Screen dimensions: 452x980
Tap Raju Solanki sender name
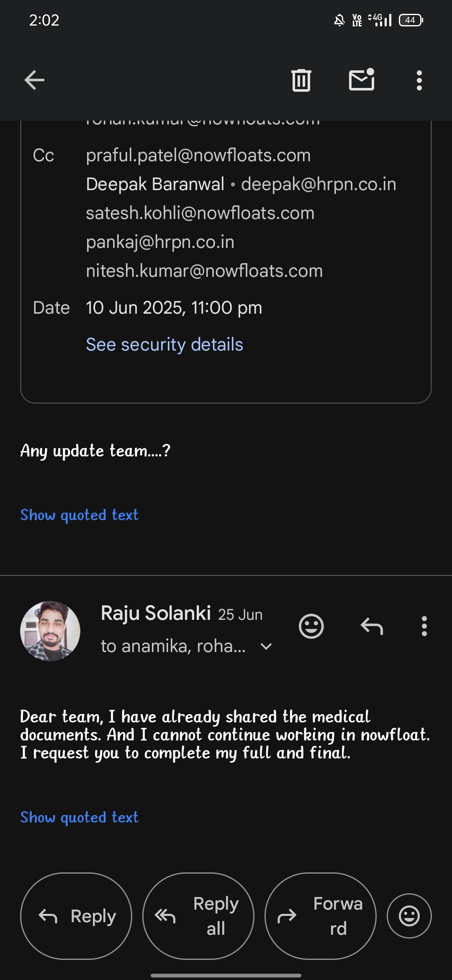(156, 613)
